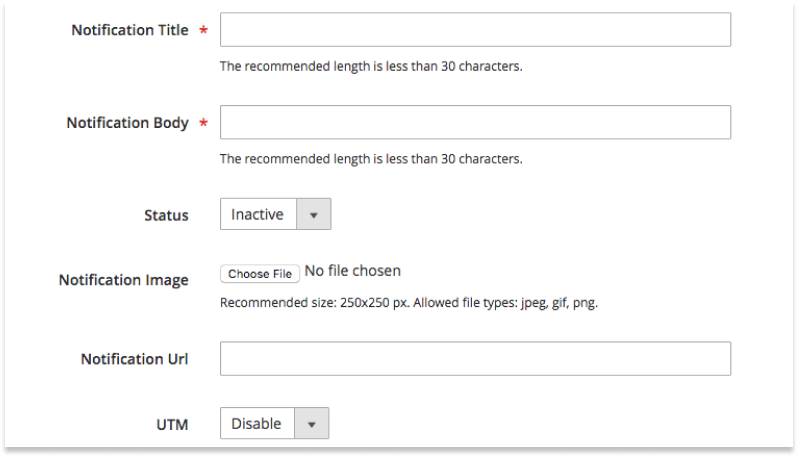Focus the Notification Body text box
The height and width of the screenshot is (457, 798).
475,122
